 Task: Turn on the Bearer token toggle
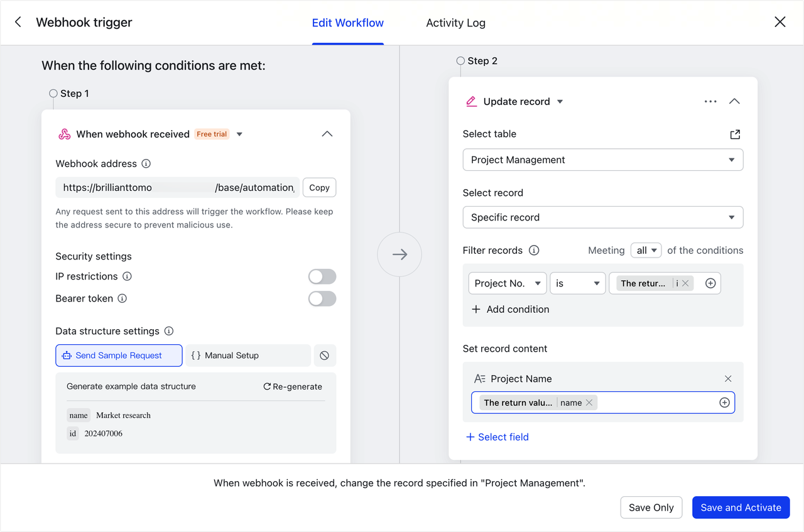[322, 298]
